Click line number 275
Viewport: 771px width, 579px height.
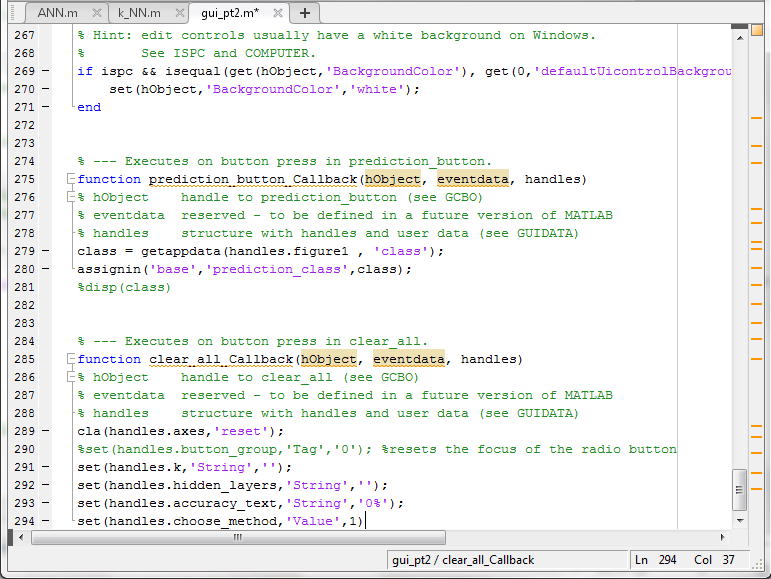pos(25,179)
